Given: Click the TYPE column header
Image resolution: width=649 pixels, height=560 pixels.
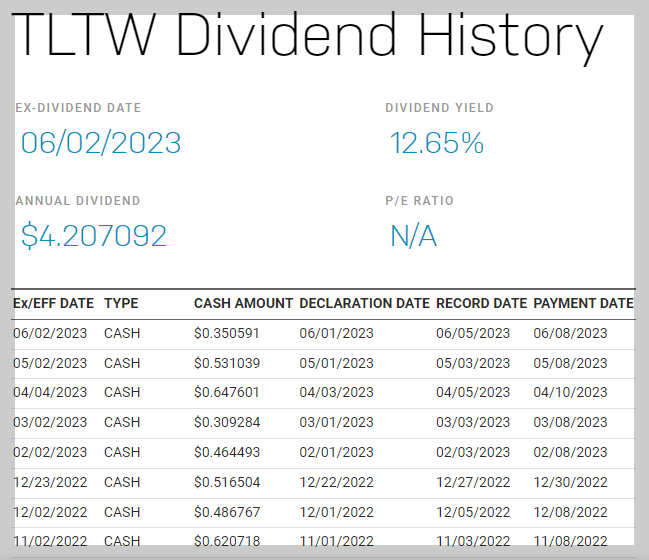Looking at the screenshot, I should tap(121, 303).
